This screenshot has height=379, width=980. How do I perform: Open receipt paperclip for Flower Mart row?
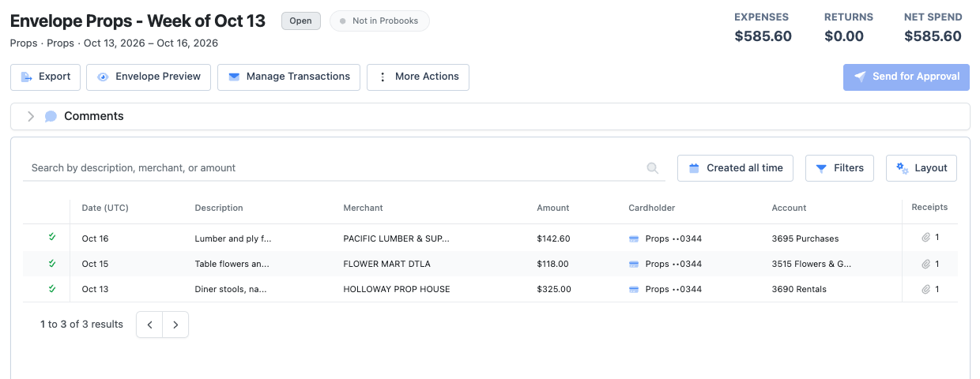click(x=925, y=264)
